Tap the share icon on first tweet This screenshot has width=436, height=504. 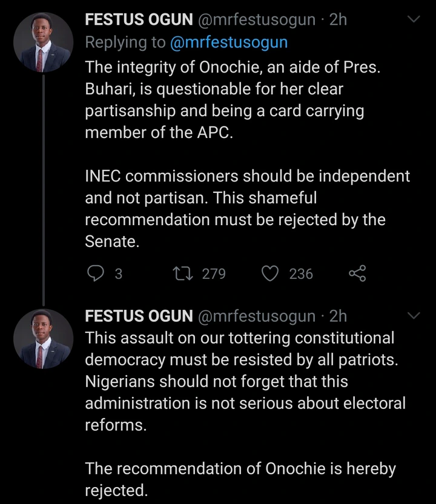click(x=357, y=274)
